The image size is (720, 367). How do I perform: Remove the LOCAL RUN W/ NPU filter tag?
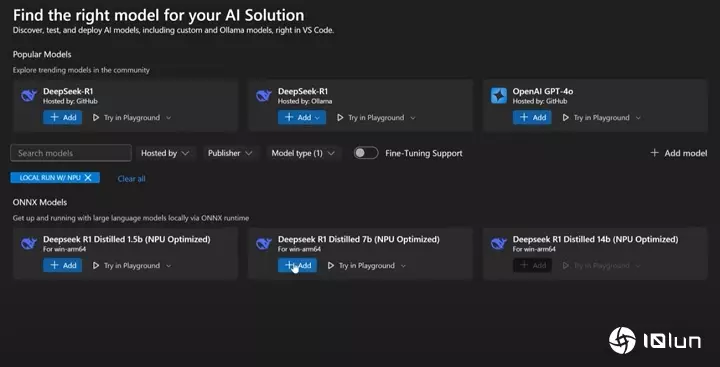[x=88, y=178]
